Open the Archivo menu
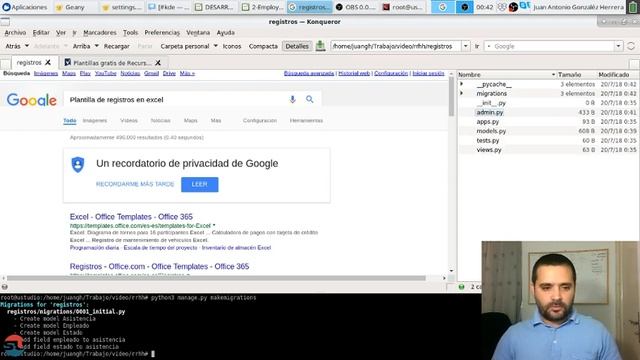 (x=15, y=33)
